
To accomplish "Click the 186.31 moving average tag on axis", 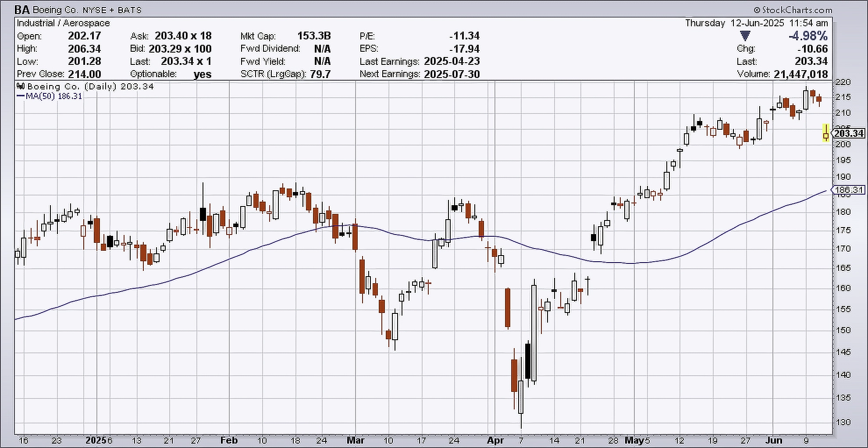I will pos(848,190).
